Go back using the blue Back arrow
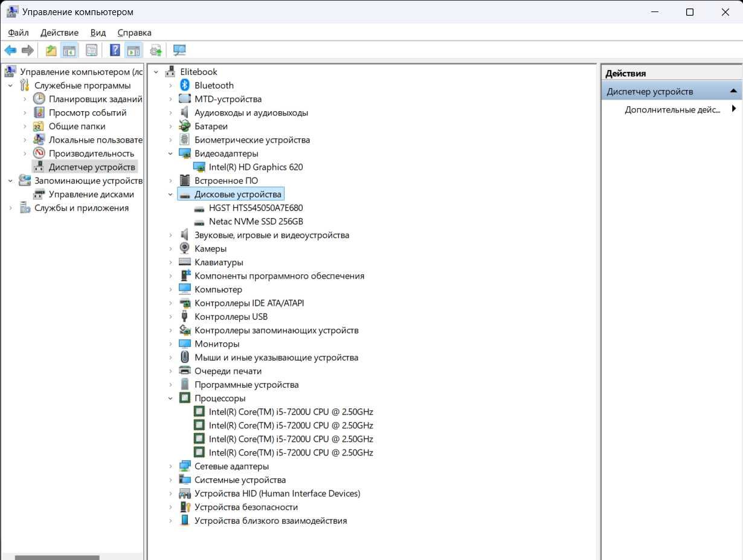This screenshot has height=560, width=743. (10, 51)
